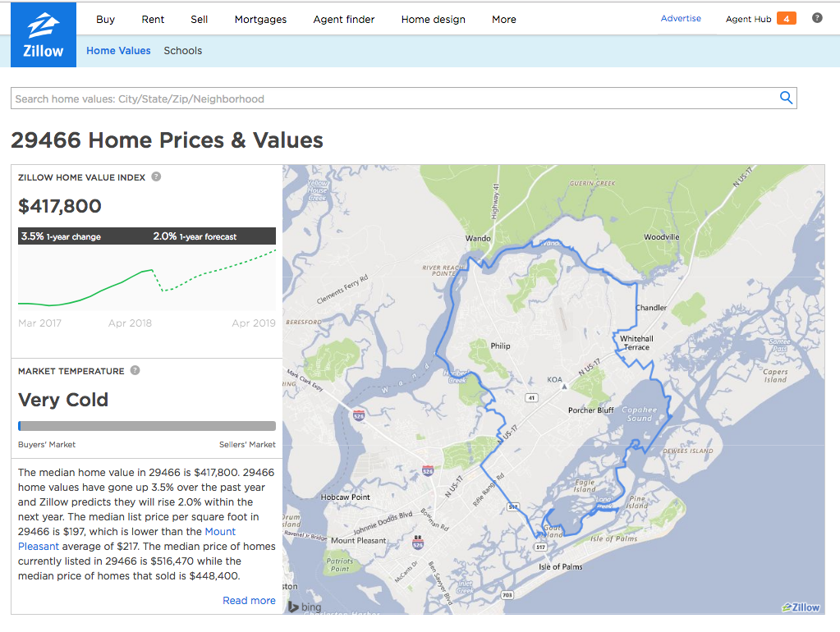
Task: Click Hobcaw Point label on map
Action: (x=345, y=497)
